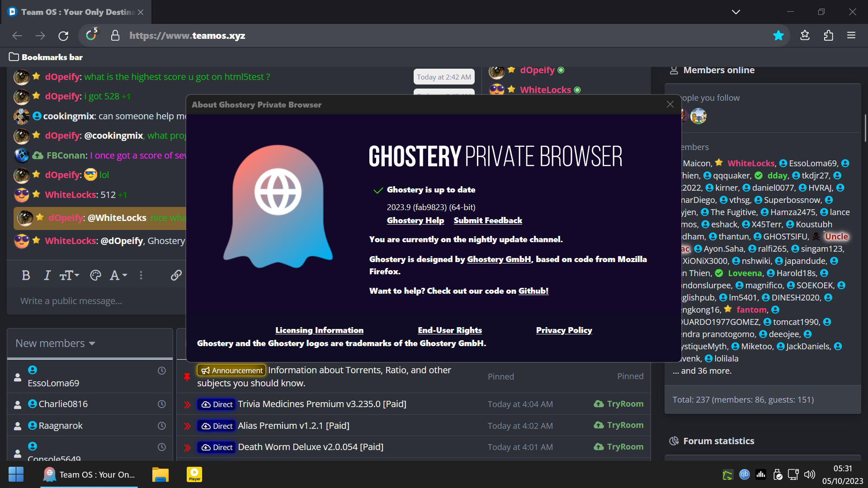868x488 pixels.
Task: Click the clock icon beside Raagnarok
Action: coord(161,426)
